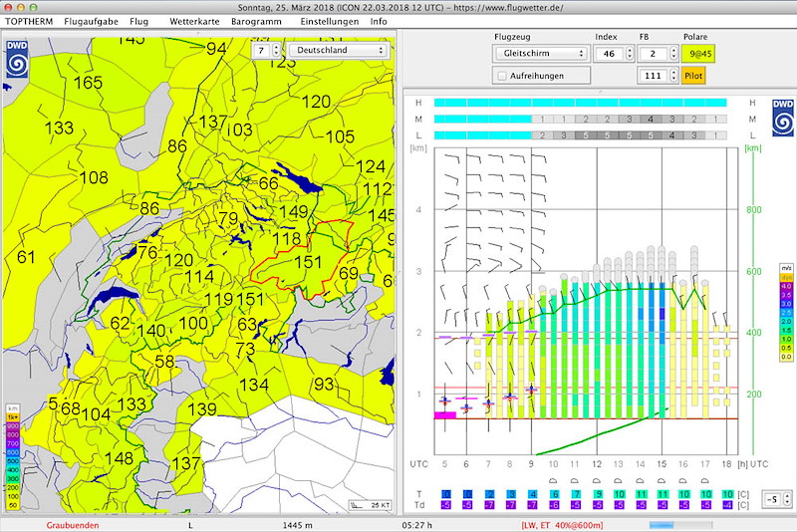Viewport: 797px width, 532px height.
Task: Open the TOPTHERM menu
Action: [29, 21]
